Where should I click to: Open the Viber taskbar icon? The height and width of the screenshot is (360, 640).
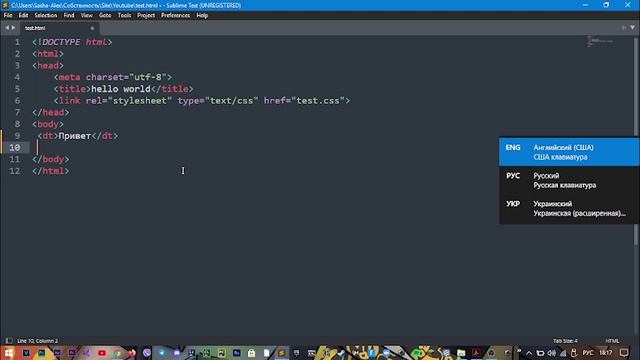coord(147,353)
